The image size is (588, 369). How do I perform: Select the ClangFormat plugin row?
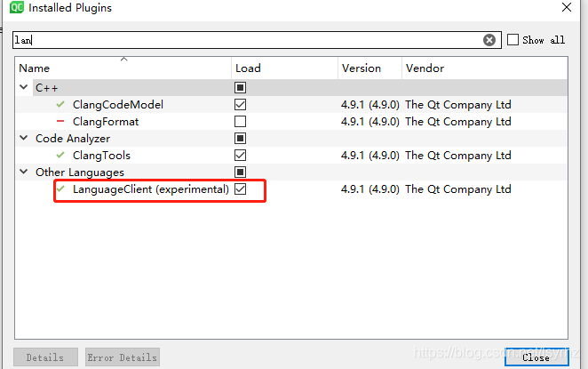pyautogui.click(x=291, y=121)
